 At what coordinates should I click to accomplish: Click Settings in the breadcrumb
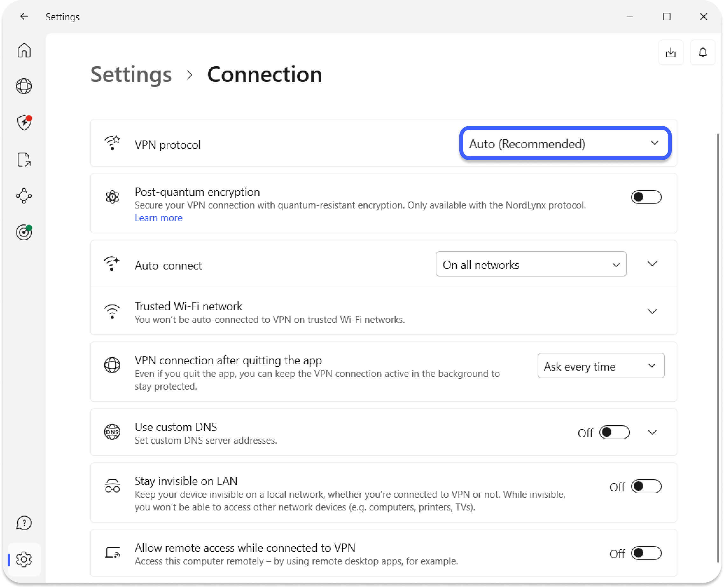click(131, 74)
